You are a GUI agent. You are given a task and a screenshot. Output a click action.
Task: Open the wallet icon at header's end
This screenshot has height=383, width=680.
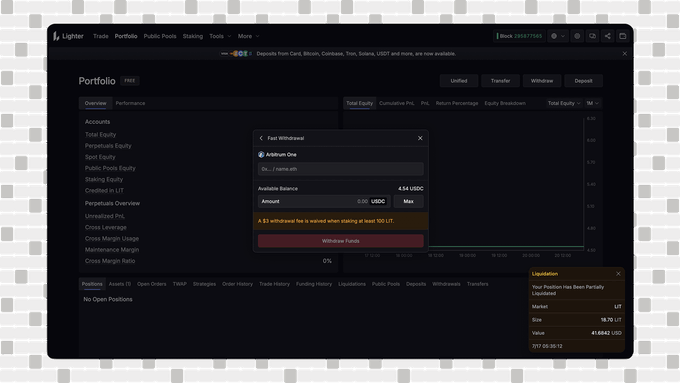623,36
